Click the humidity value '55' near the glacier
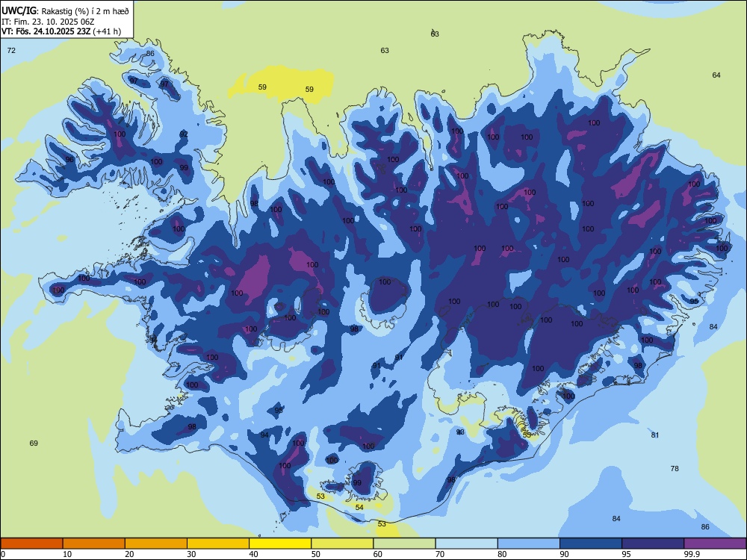 point(527,435)
